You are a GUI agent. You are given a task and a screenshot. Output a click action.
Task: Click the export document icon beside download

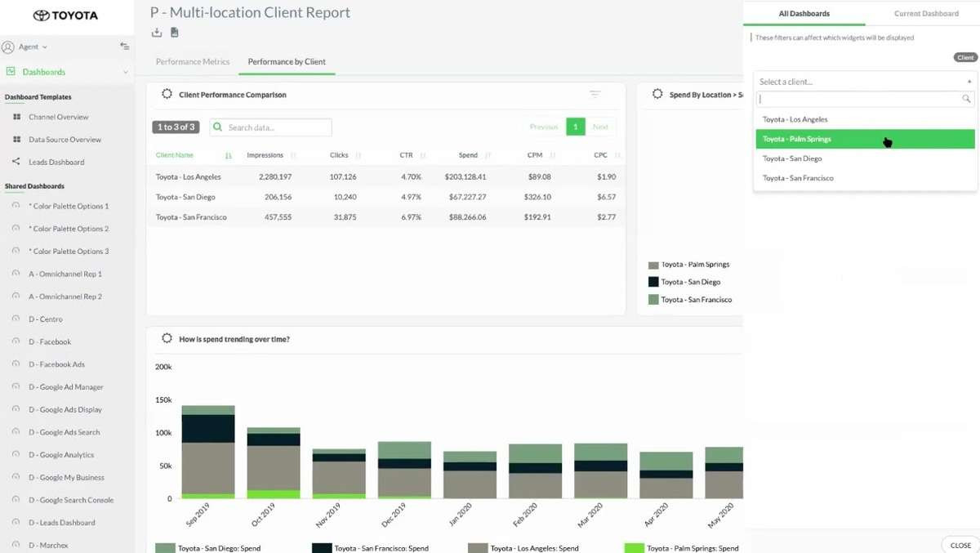tap(175, 33)
